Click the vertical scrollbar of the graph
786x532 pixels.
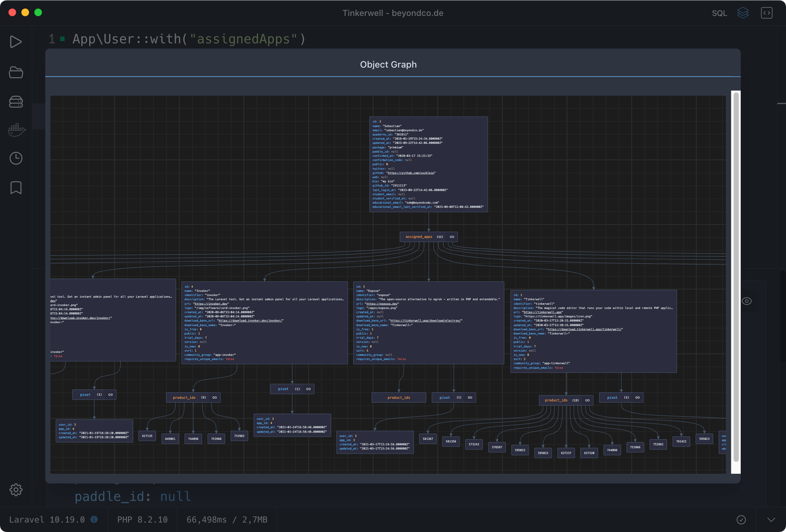(736, 277)
